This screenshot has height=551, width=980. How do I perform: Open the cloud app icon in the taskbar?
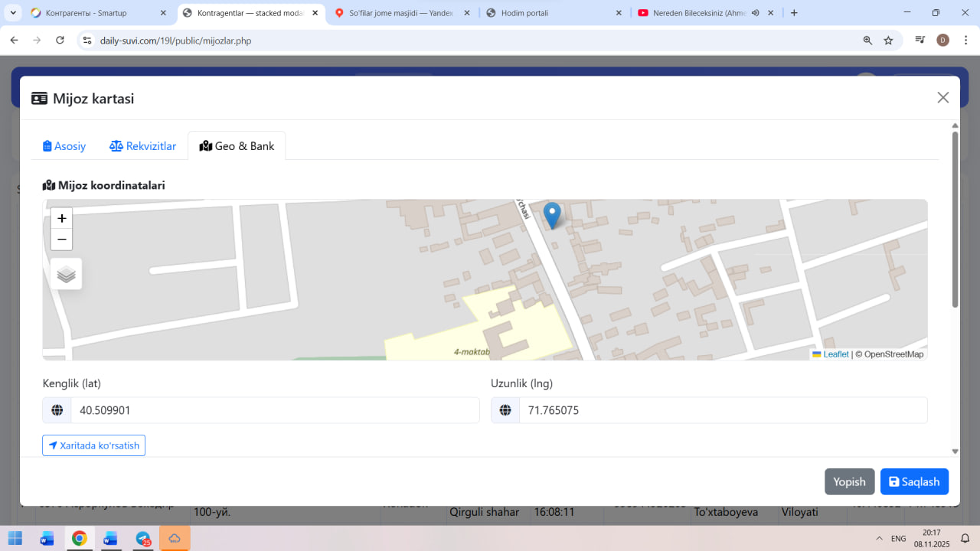click(175, 538)
